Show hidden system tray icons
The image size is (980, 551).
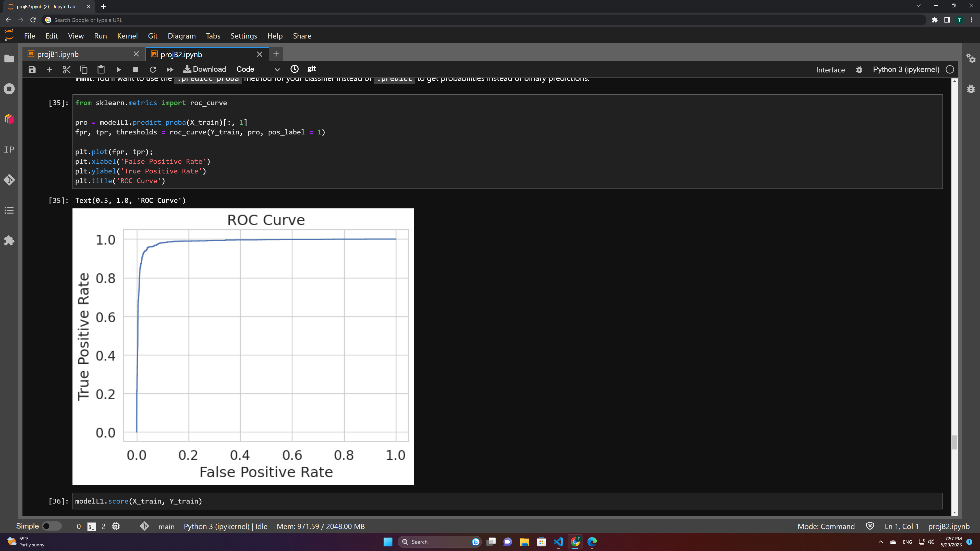click(x=880, y=542)
